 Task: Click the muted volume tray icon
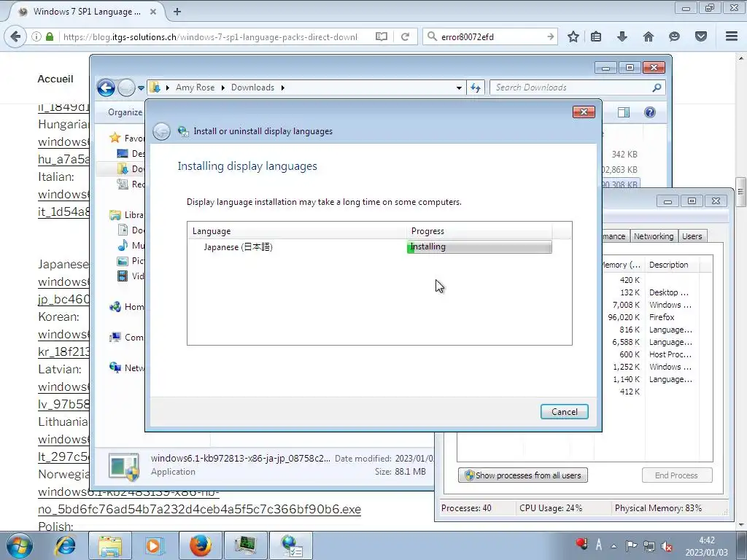tap(667, 546)
